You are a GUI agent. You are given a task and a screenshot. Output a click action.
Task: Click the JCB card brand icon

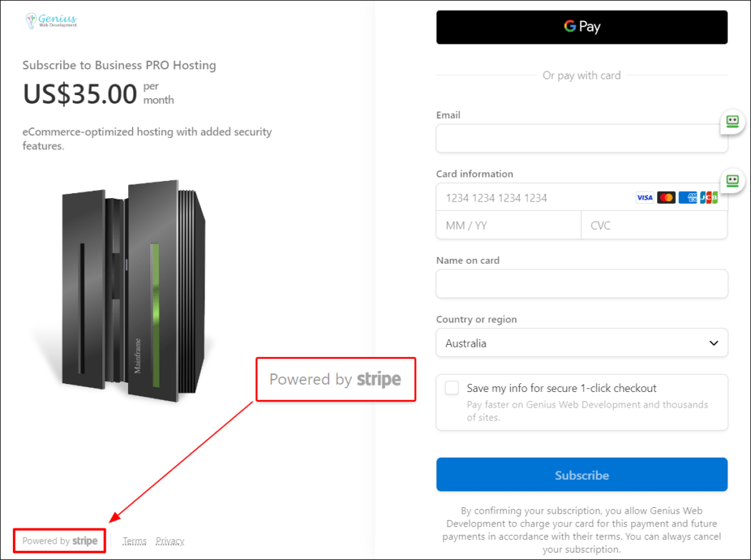coord(708,197)
